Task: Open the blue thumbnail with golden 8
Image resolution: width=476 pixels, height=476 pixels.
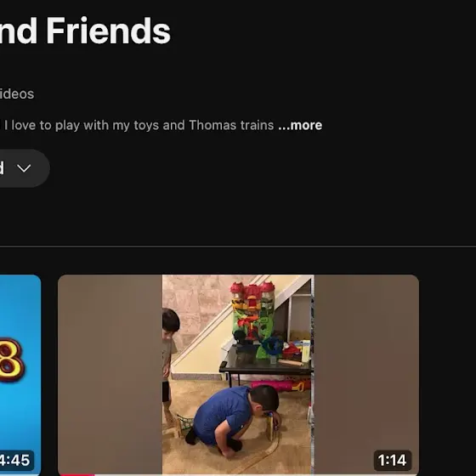Action: coord(20,375)
